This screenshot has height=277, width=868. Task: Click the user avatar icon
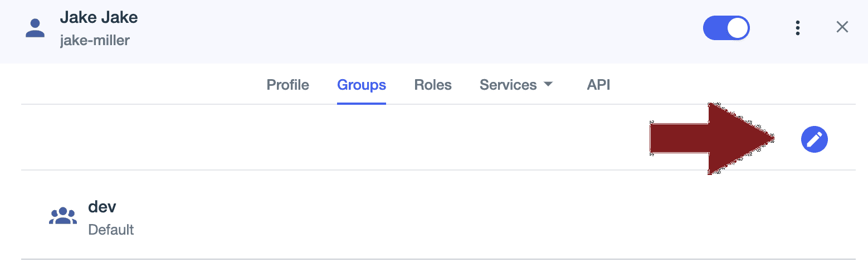35,28
